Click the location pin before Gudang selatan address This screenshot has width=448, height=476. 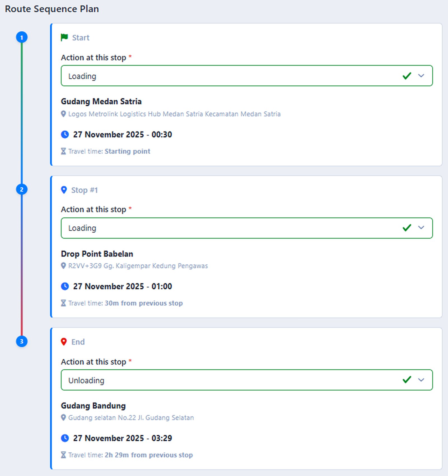[64, 418]
